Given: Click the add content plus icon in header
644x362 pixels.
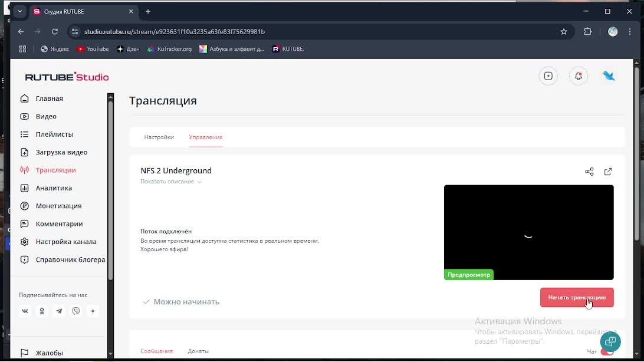Looking at the screenshot, I should click(x=548, y=76).
